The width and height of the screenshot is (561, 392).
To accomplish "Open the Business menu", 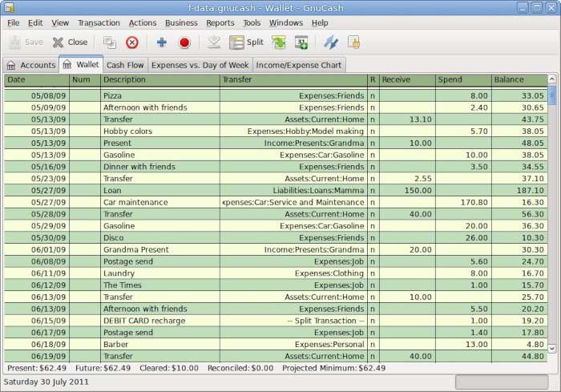I will [181, 23].
